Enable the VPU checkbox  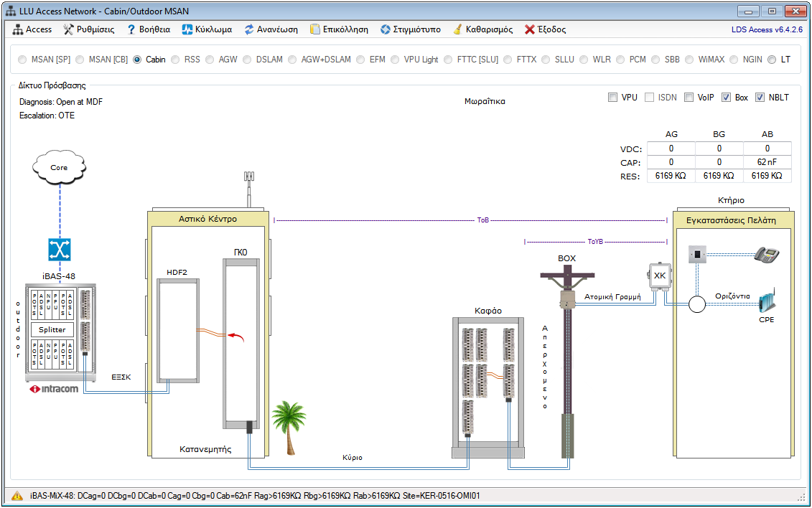click(612, 98)
